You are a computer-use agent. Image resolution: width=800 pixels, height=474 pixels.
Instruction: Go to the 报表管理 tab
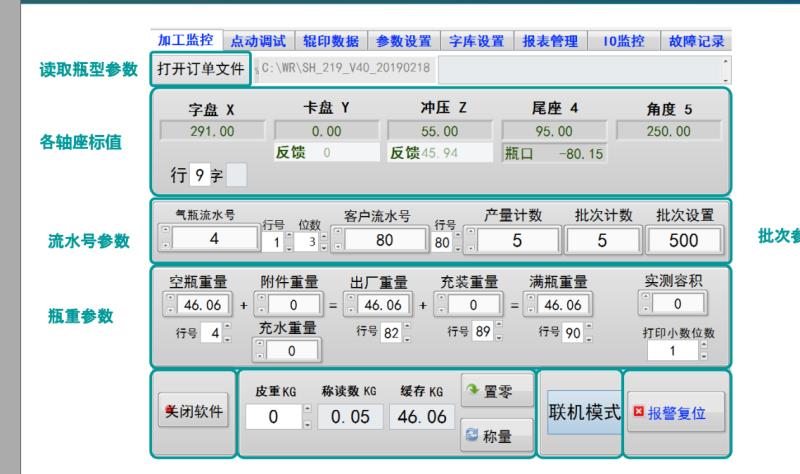(x=550, y=41)
